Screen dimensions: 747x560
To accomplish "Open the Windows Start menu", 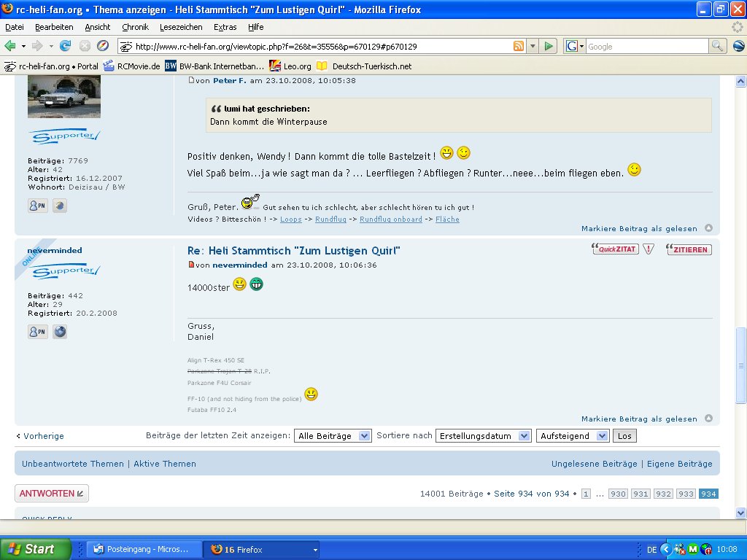I will click(x=35, y=549).
